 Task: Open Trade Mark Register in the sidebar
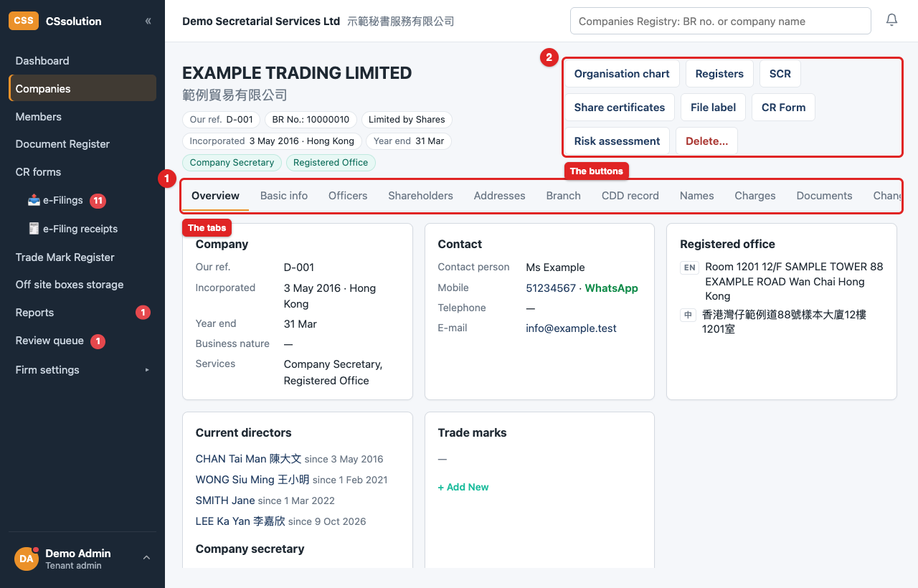click(x=82, y=257)
